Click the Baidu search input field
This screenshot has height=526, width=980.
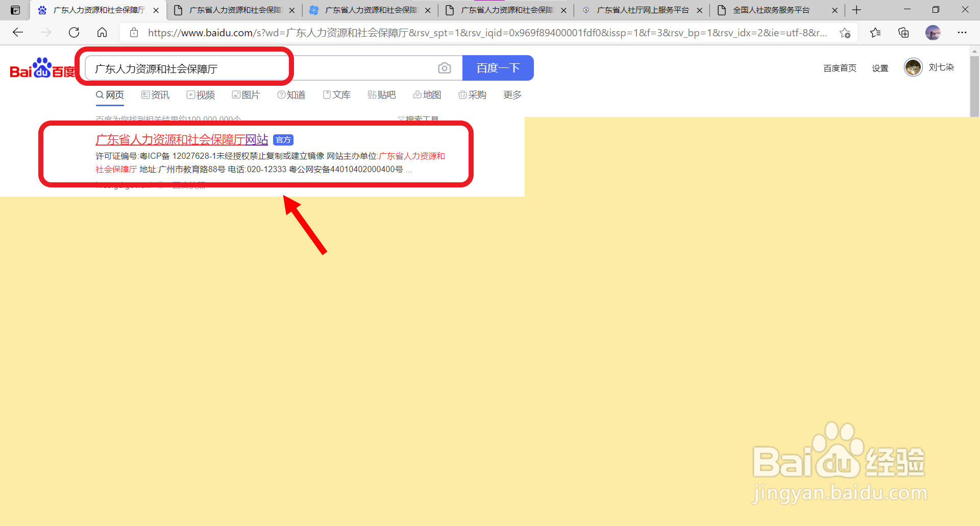pyautogui.click(x=274, y=68)
